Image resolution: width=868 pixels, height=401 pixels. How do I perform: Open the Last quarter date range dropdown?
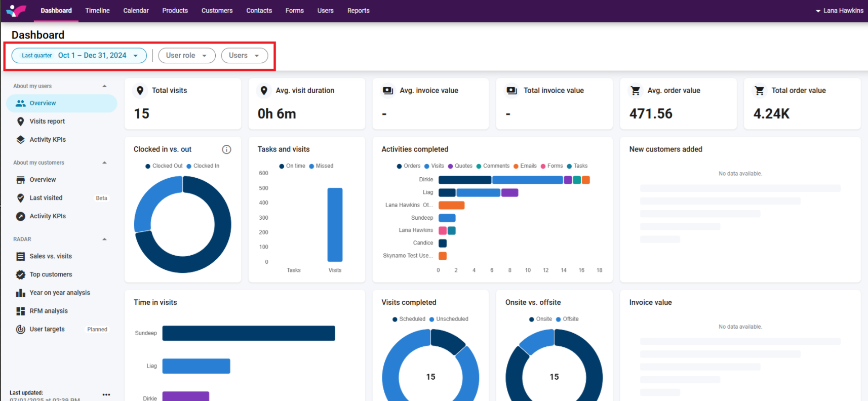79,56
